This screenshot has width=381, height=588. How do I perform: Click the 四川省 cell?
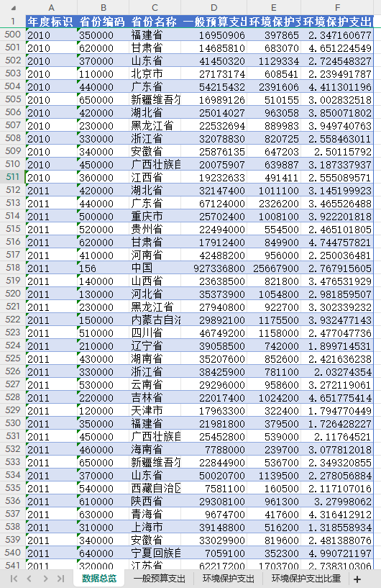155,333
